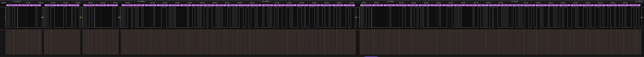Click the 3 s : 567 ms time marker
This screenshot has height=57, width=644.
coord(17,1)
